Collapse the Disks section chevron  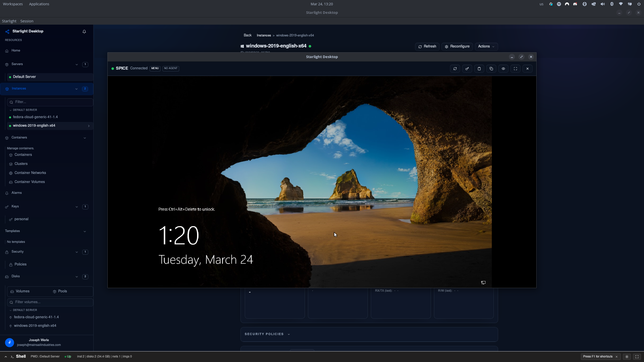(x=76, y=277)
